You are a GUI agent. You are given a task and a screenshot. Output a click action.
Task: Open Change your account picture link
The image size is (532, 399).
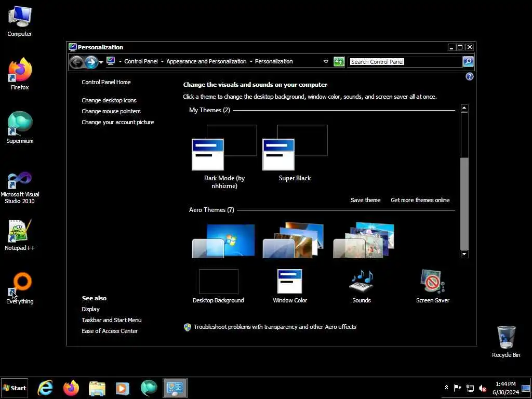tap(118, 122)
